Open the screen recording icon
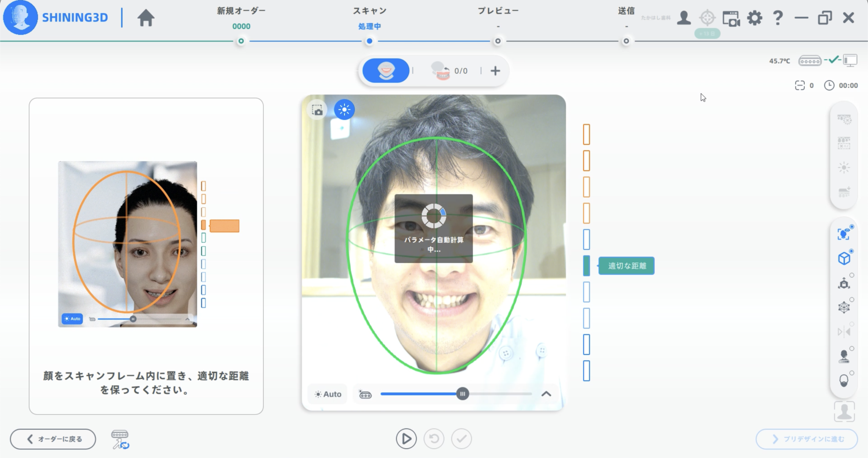 731,18
